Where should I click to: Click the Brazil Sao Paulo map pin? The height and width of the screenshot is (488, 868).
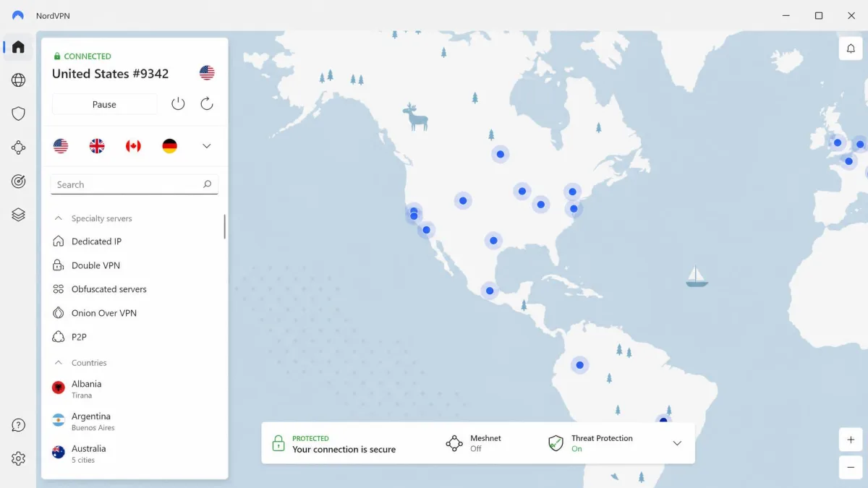click(663, 420)
